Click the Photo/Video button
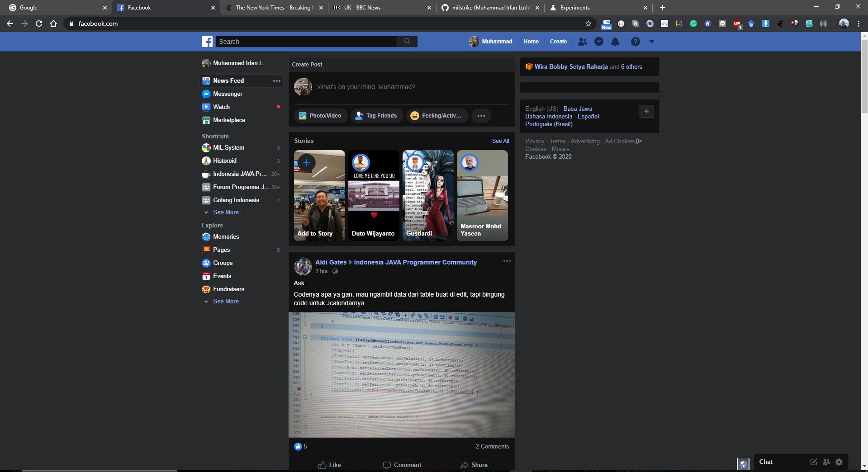This screenshot has height=472, width=868. click(321, 116)
